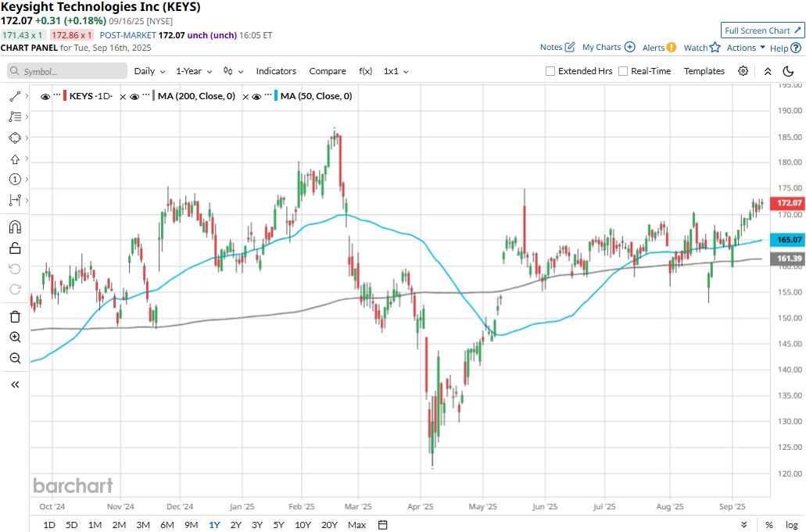Image resolution: width=806 pixels, height=532 pixels.
Task: Switch to the 6M time range
Action: click(x=167, y=525)
